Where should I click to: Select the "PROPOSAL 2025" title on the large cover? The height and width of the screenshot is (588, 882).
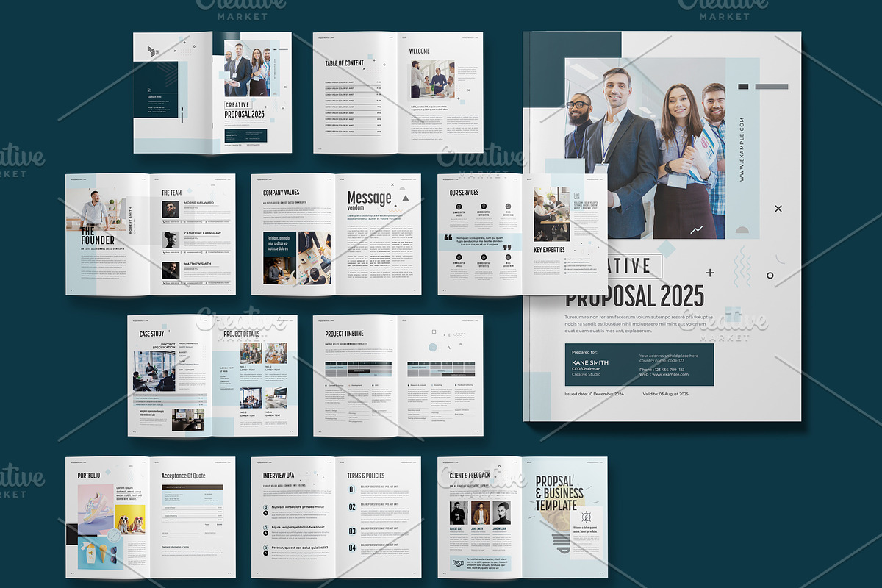634,295
